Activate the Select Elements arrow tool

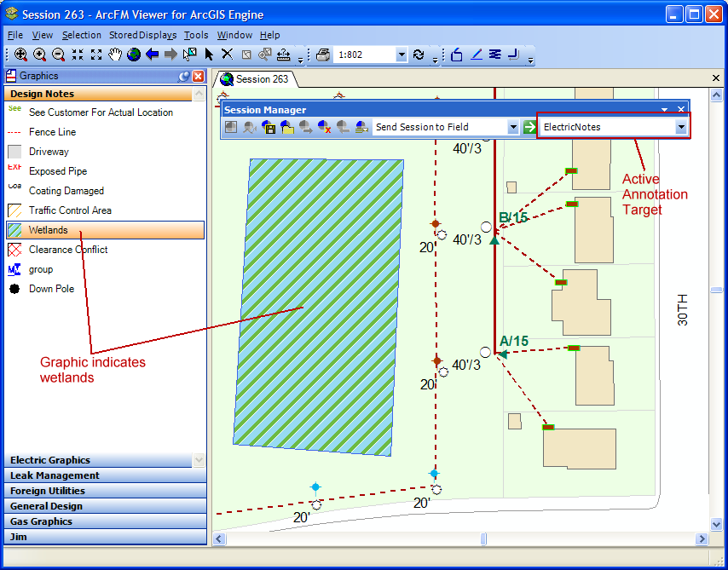(209, 55)
